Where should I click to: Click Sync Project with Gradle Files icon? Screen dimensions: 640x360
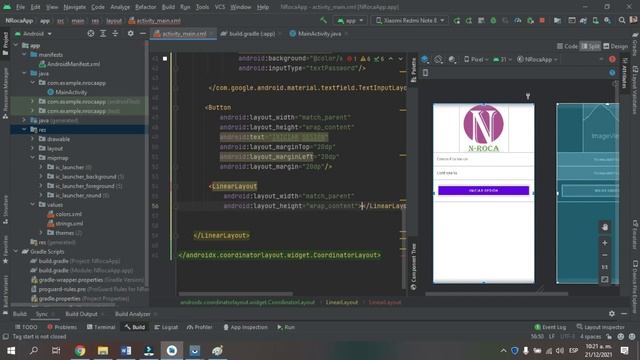[x=584, y=20]
